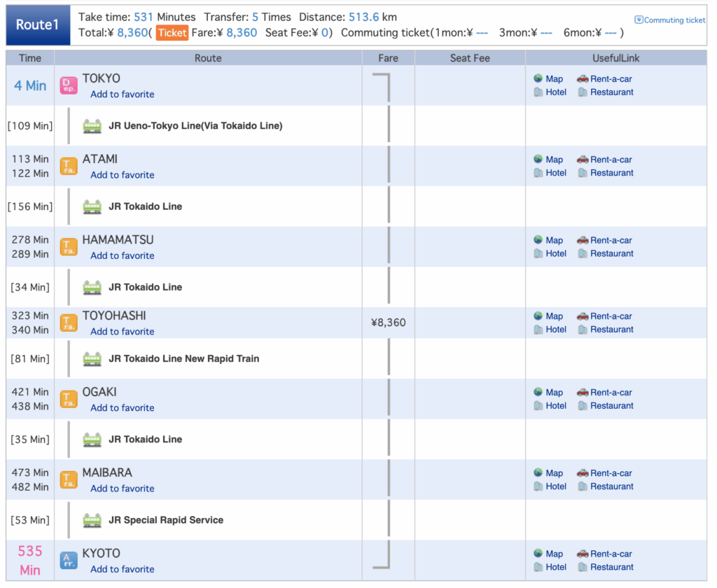Click the car icon in TOYOHASHI row
717x588 pixels.
tap(582, 316)
